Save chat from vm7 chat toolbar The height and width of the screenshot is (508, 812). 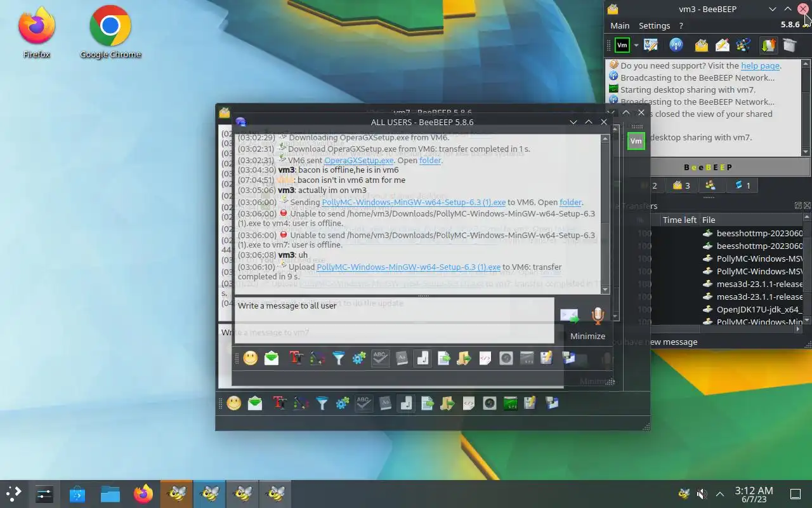[530, 403]
